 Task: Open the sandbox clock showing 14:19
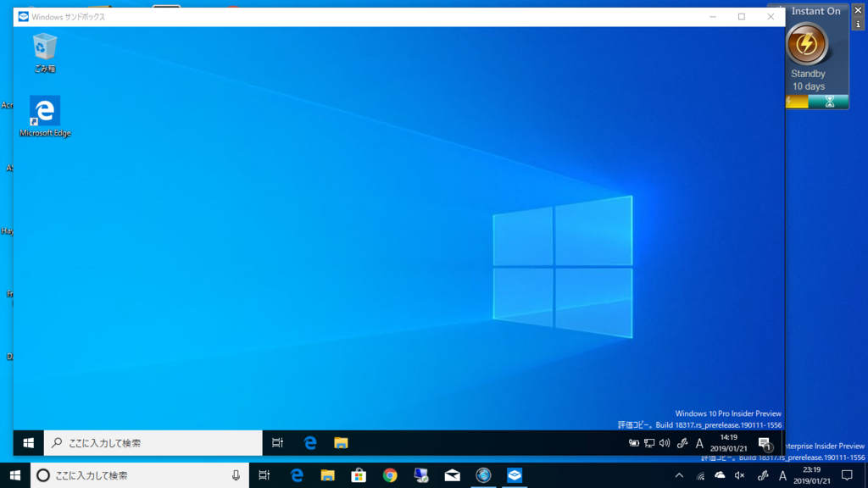[728, 443]
